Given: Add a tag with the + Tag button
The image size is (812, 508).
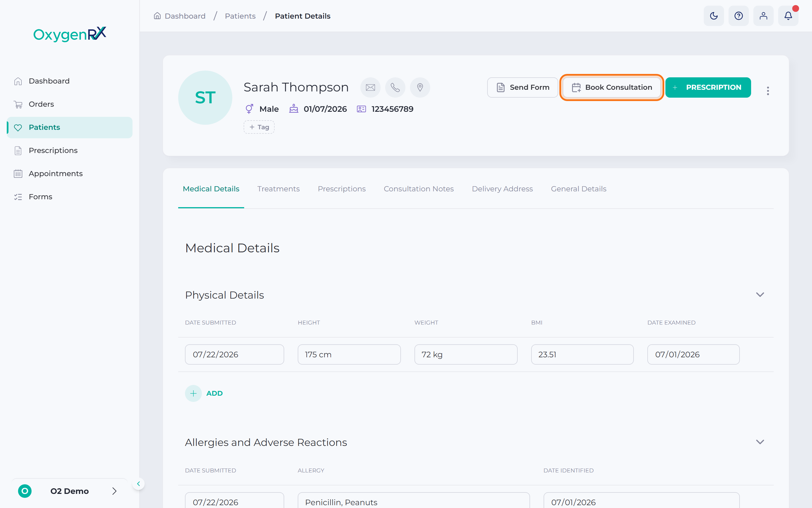Looking at the screenshot, I should pyautogui.click(x=259, y=127).
